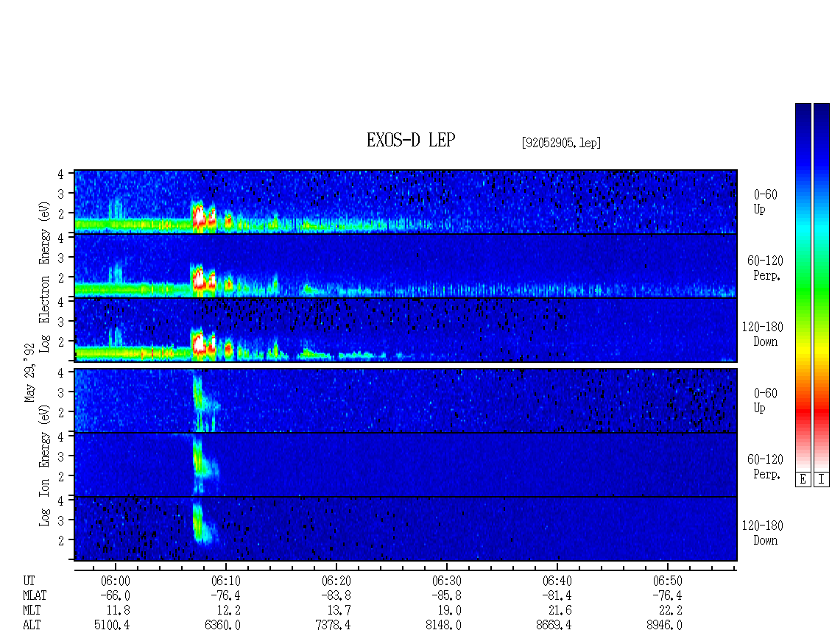Click tick label "2" of ion 120-180 Down panel
832x644 pixels.
(x=60, y=540)
